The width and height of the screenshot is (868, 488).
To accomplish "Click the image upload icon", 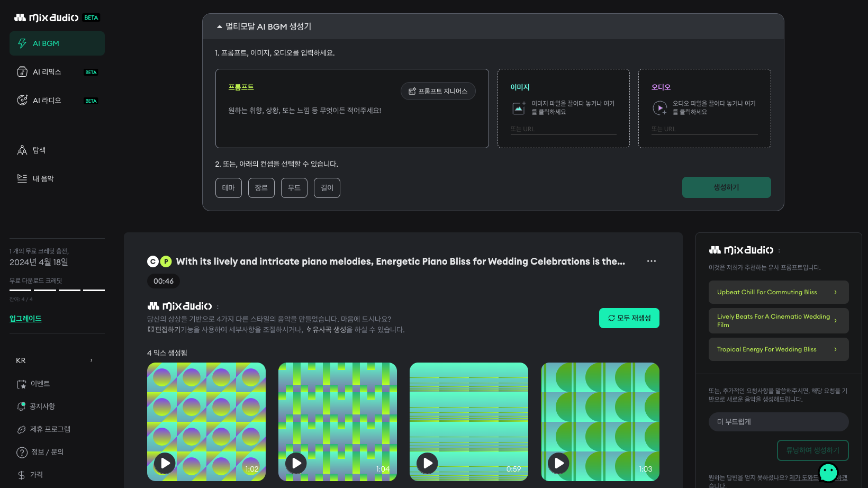I will [519, 108].
